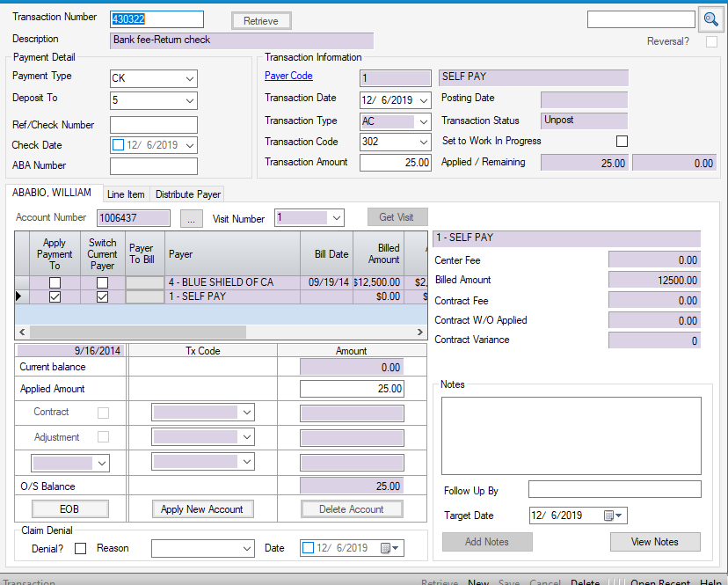Tick the Claim Denial checkbox
This screenshot has width=728, height=585.
click(x=81, y=549)
